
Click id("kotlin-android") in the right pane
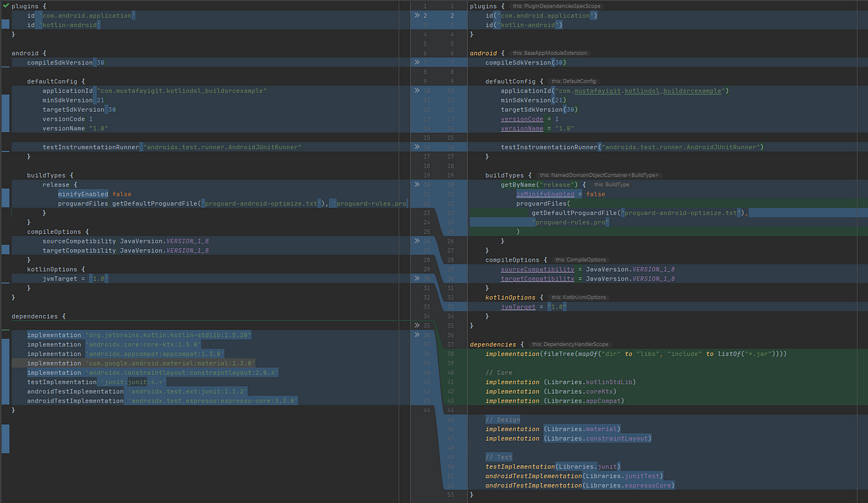click(524, 25)
